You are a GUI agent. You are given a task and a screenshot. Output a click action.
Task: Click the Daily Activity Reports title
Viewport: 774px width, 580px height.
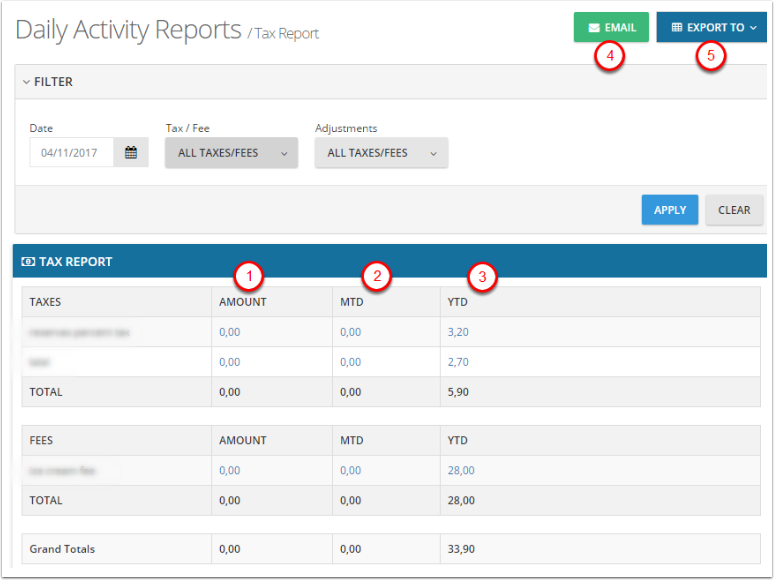click(x=128, y=30)
